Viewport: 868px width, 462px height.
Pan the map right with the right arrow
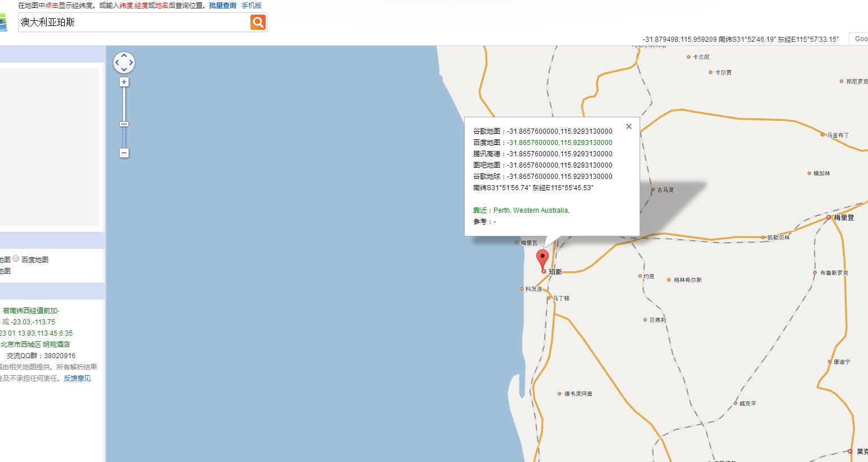point(131,63)
